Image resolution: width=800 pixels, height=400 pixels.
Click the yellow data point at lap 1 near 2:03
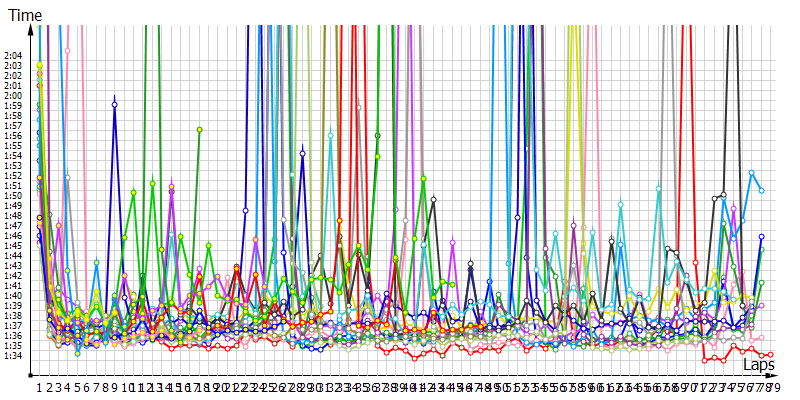(39, 65)
